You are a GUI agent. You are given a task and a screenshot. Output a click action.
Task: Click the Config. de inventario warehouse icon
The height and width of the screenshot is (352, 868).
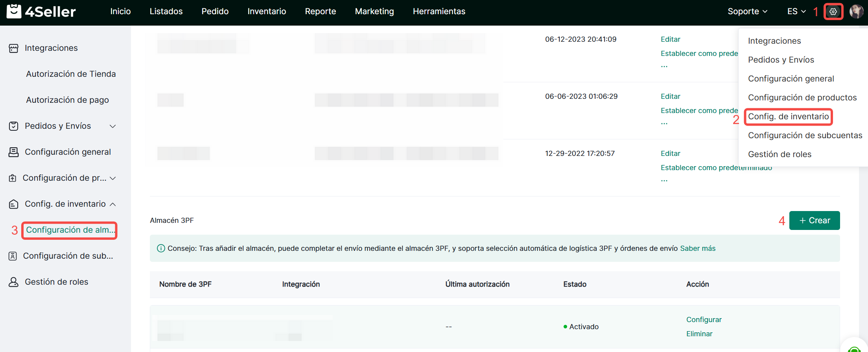click(14, 204)
